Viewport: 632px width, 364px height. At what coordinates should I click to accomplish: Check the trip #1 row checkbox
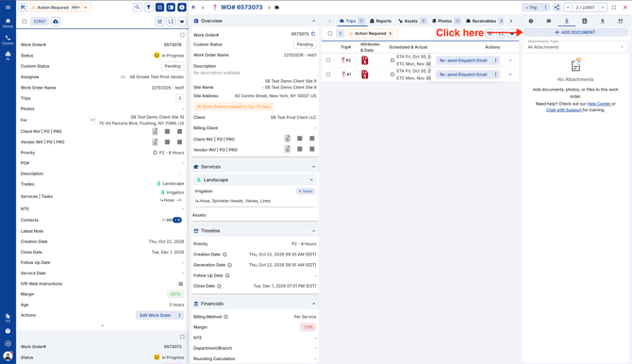(x=328, y=74)
